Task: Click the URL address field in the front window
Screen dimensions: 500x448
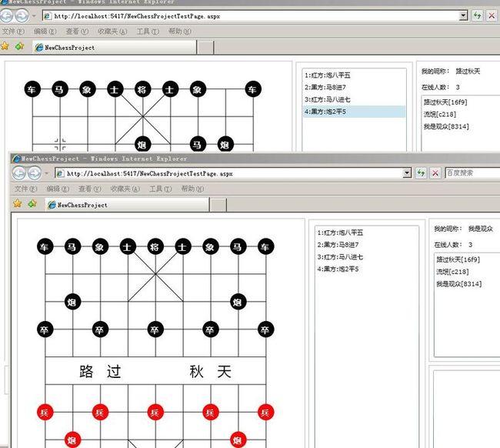Action: [229, 173]
